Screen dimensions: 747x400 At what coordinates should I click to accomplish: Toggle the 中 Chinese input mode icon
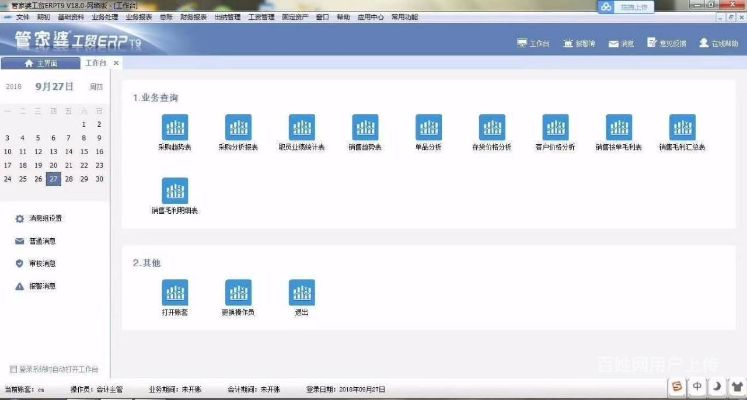(x=697, y=386)
